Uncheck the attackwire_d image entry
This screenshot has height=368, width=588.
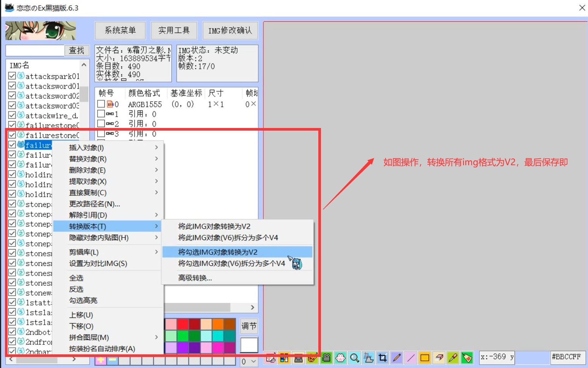tap(12, 115)
